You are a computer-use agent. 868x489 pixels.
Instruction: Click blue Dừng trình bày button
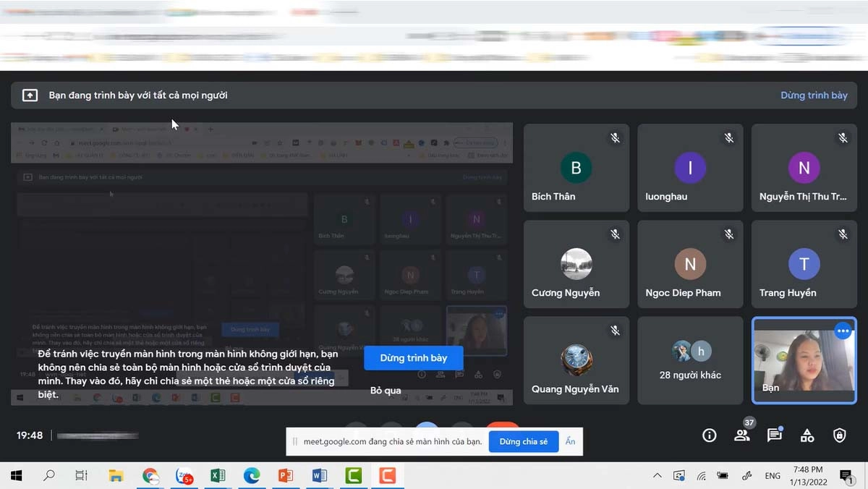pyautogui.click(x=413, y=358)
